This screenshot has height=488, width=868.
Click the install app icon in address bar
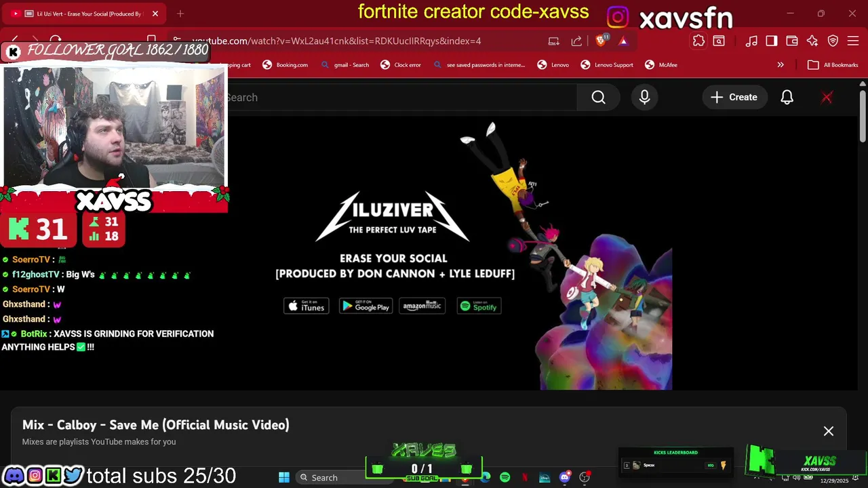pyautogui.click(x=554, y=41)
